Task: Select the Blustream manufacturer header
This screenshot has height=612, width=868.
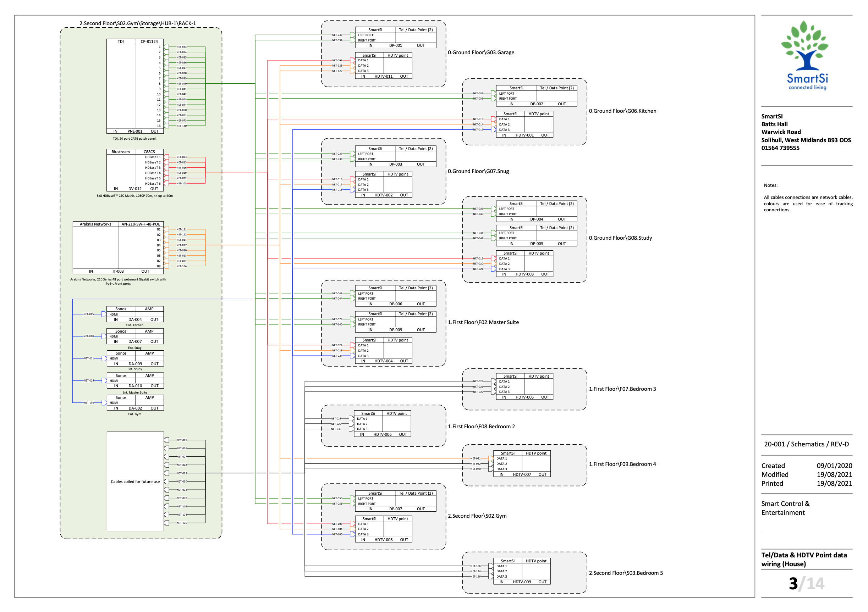Action: tap(121, 152)
